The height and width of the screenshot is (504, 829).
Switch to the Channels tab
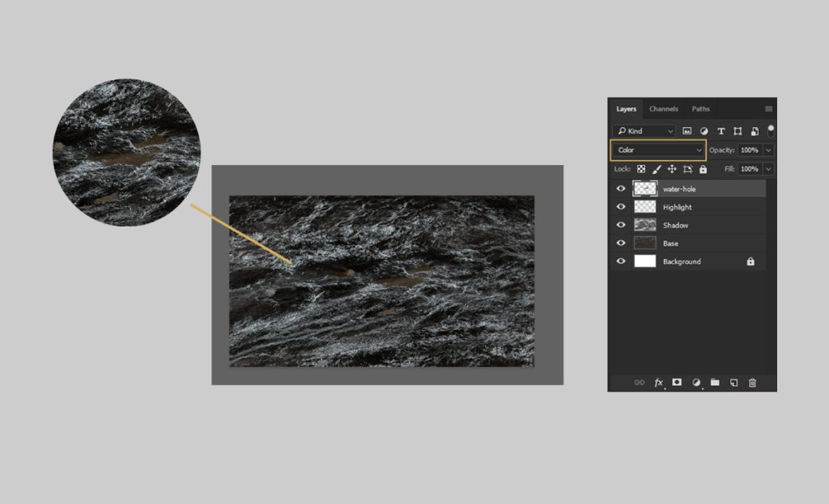[x=664, y=108]
